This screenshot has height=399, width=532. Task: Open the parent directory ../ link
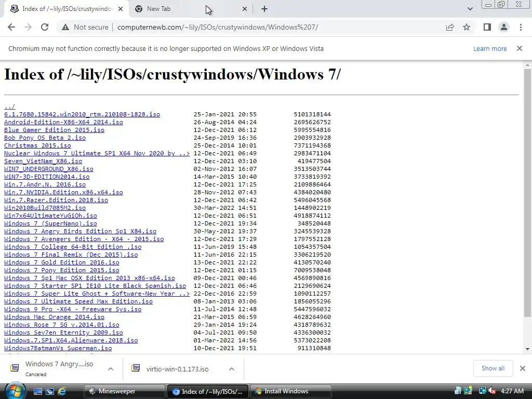tap(9, 107)
